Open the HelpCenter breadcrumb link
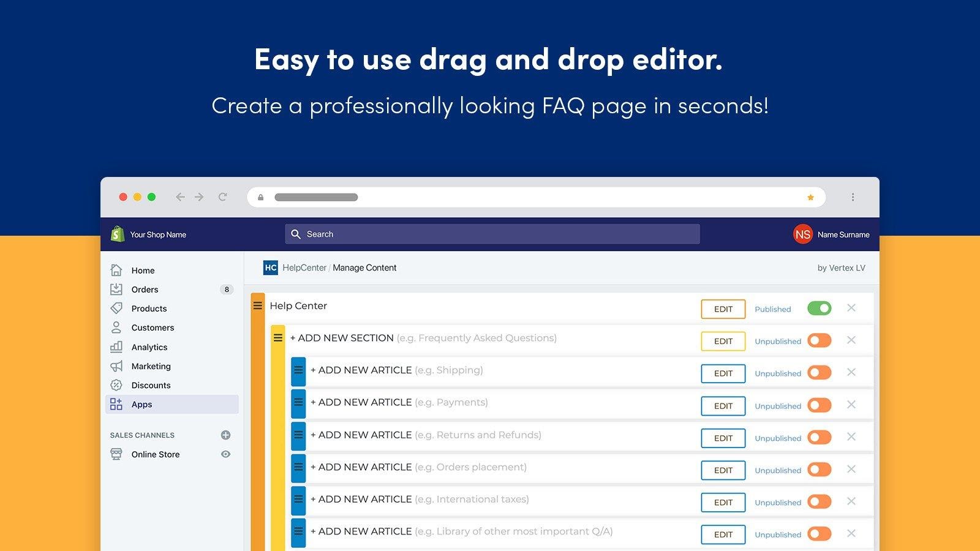 (304, 268)
